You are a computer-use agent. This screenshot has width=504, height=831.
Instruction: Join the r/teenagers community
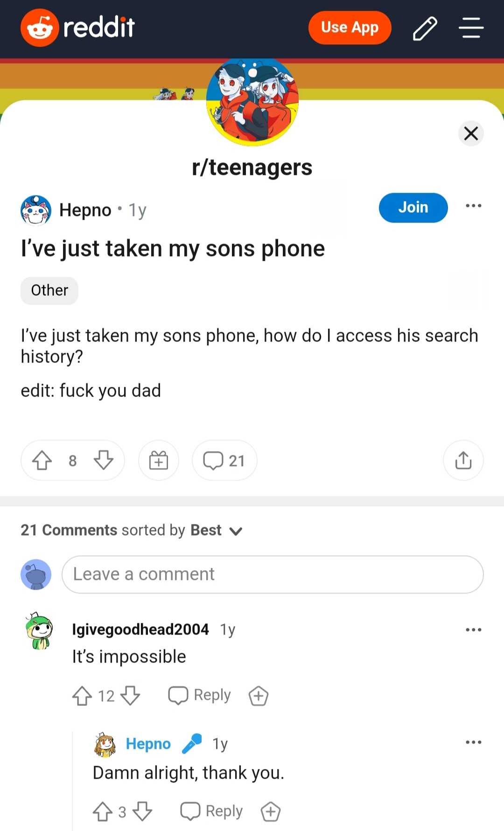click(413, 207)
